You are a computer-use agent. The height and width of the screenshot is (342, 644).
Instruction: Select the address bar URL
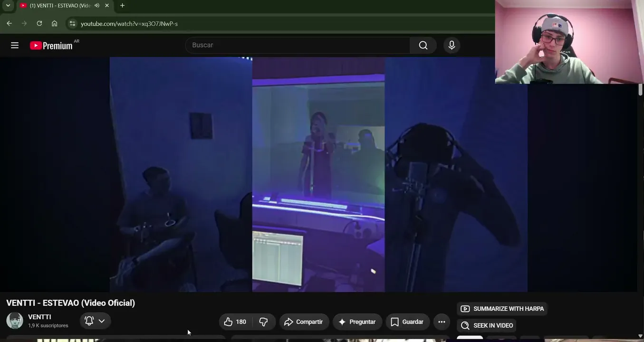pos(129,24)
